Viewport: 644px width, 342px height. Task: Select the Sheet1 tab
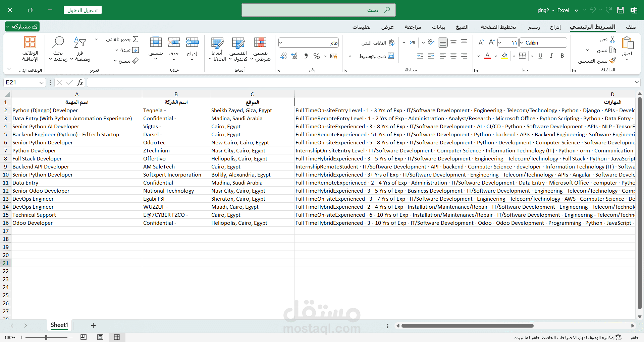pos(59,325)
